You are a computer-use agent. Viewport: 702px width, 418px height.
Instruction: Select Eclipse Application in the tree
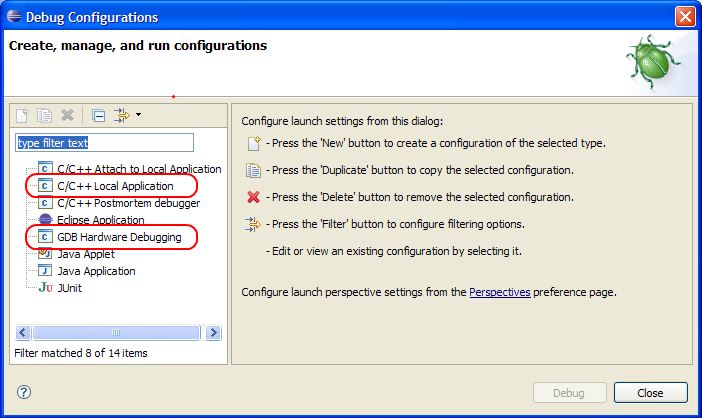pyautogui.click(x=91, y=220)
